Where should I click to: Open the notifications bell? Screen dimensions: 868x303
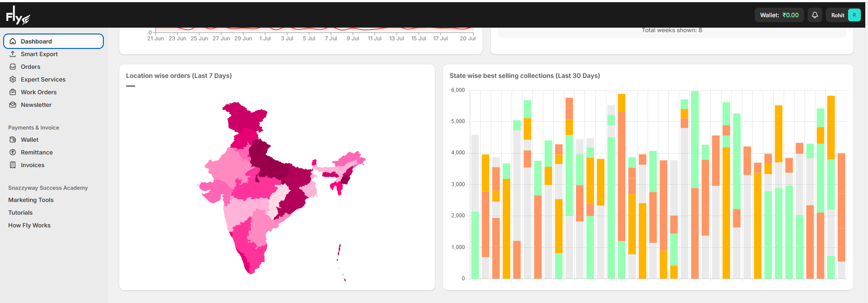815,15
